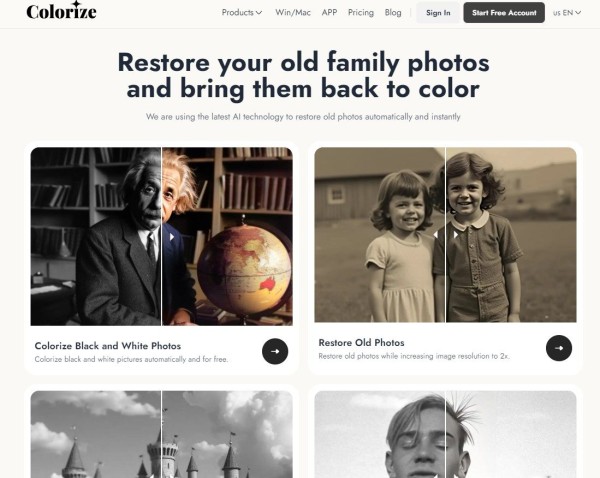Click the colorized globe side of Einstein image
Screen dimensions: 600x478
244,268
